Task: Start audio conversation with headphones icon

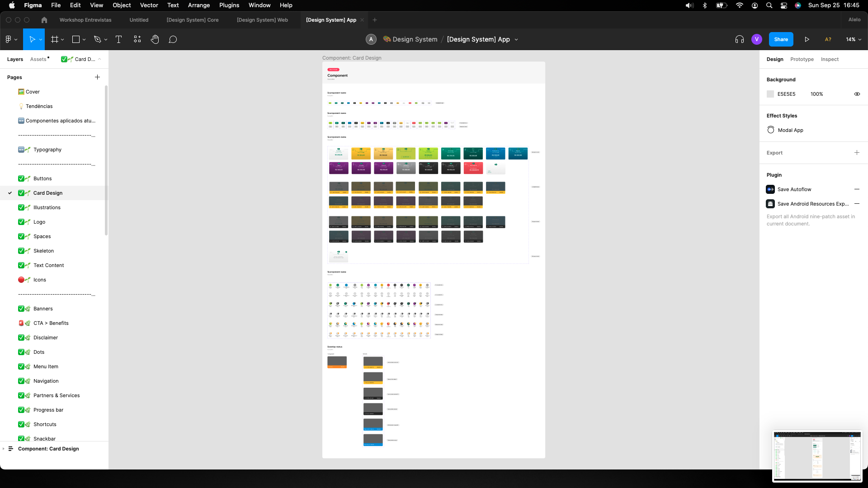Action: [x=740, y=39]
